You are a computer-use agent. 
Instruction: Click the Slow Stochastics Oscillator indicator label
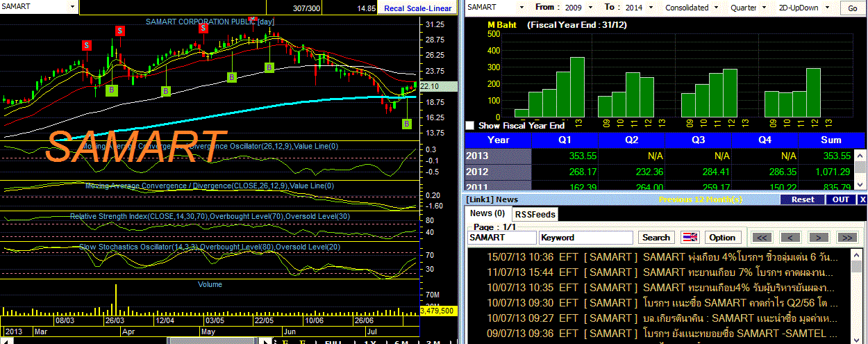[x=210, y=247]
